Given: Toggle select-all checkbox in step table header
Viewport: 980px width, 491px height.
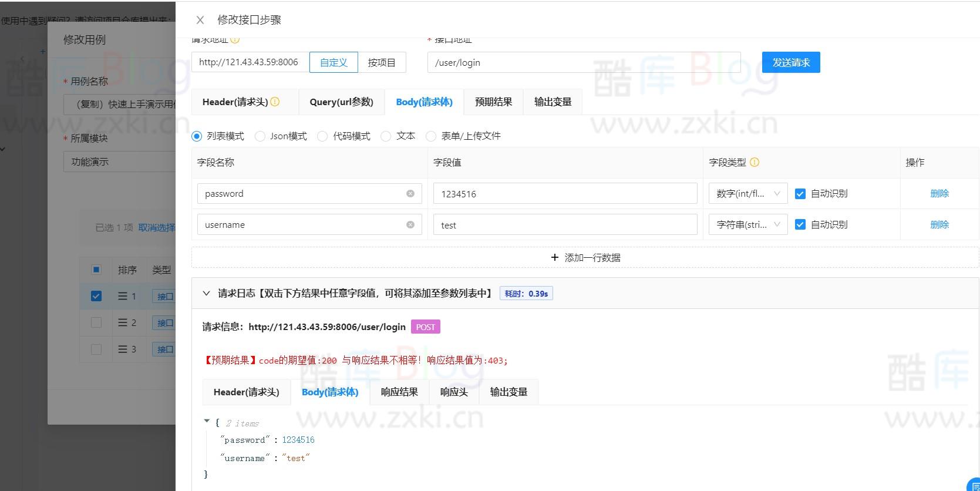Looking at the screenshot, I should pyautogui.click(x=96, y=270).
